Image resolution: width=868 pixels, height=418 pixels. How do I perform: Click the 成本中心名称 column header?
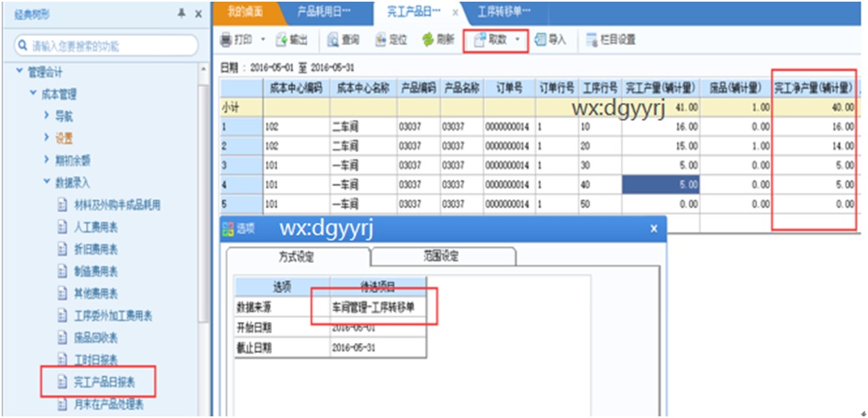pyautogui.click(x=363, y=88)
